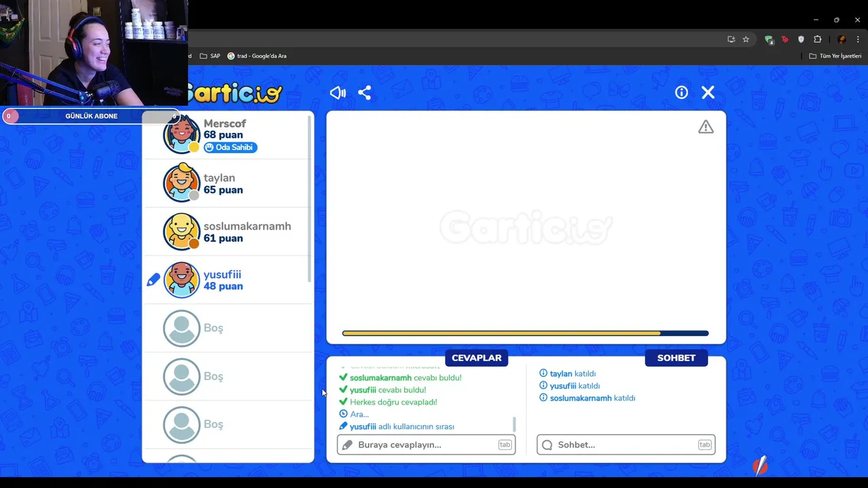Share the room using the share icon
The width and height of the screenshot is (868, 488).
365,93
